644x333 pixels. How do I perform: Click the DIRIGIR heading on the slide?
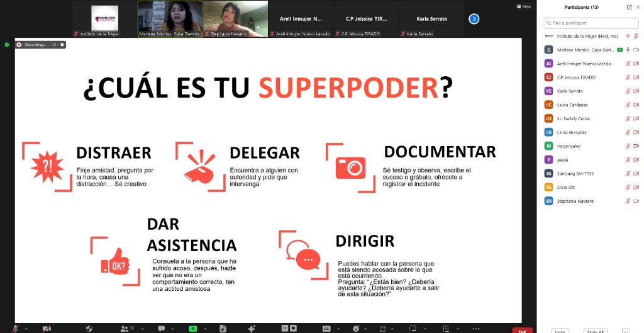[x=365, y=241]
